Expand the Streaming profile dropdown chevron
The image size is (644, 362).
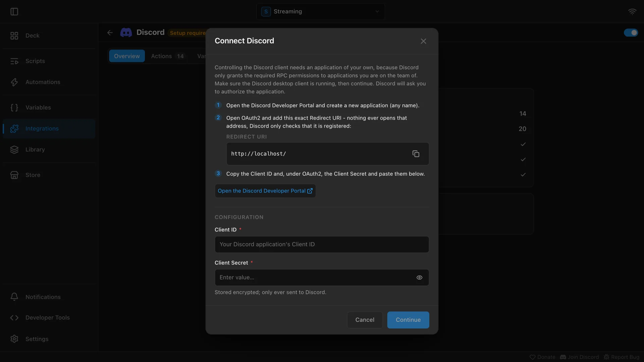[377, 12]
